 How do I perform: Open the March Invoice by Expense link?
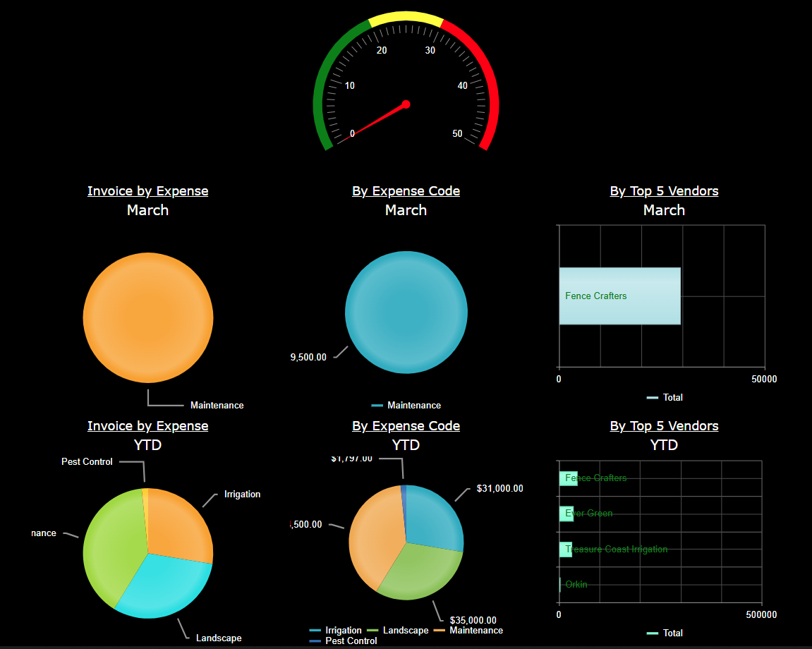click(x=147, y=190)
